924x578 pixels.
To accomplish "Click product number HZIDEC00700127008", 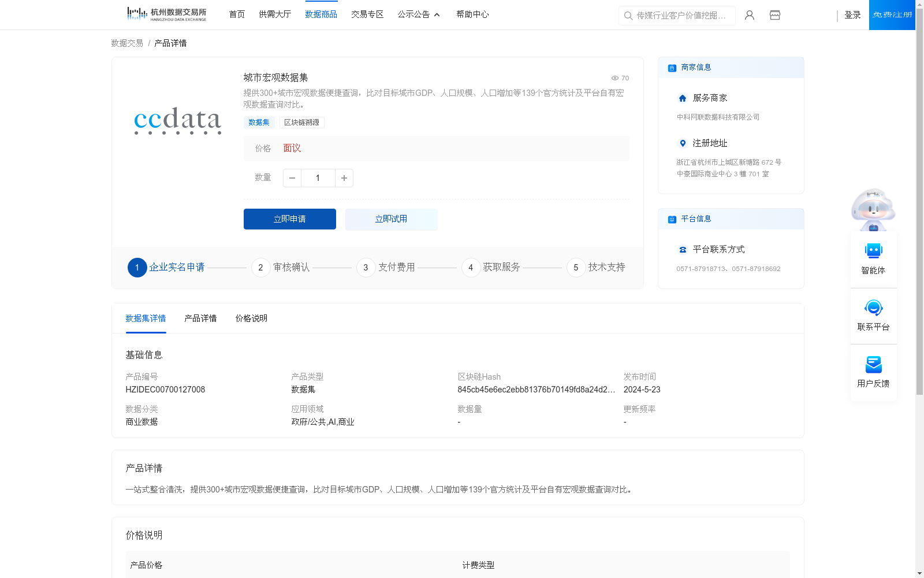I will [165, 390].
